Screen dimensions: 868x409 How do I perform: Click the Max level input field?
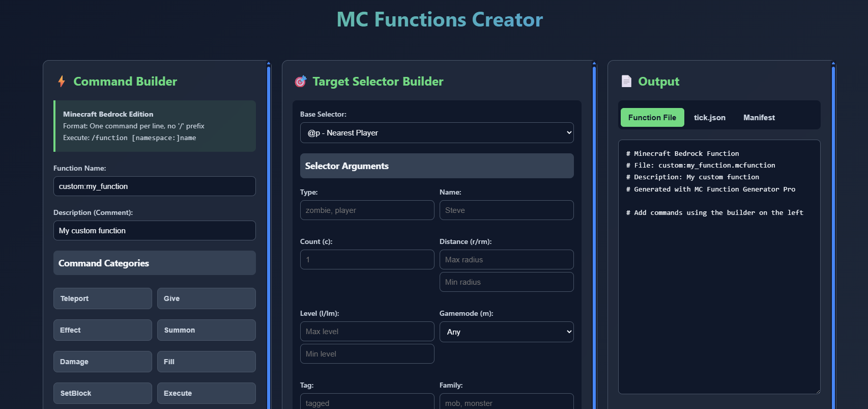point(367,332)
